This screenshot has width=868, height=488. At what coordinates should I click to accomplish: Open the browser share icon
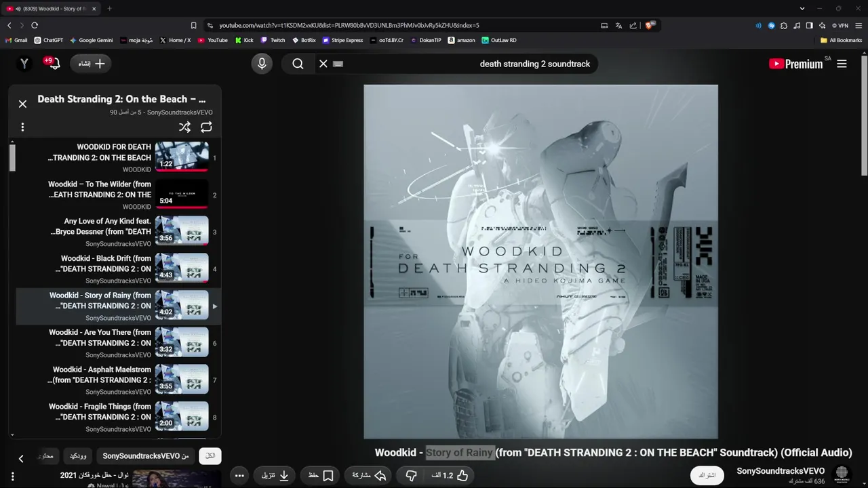pos(633,25)
